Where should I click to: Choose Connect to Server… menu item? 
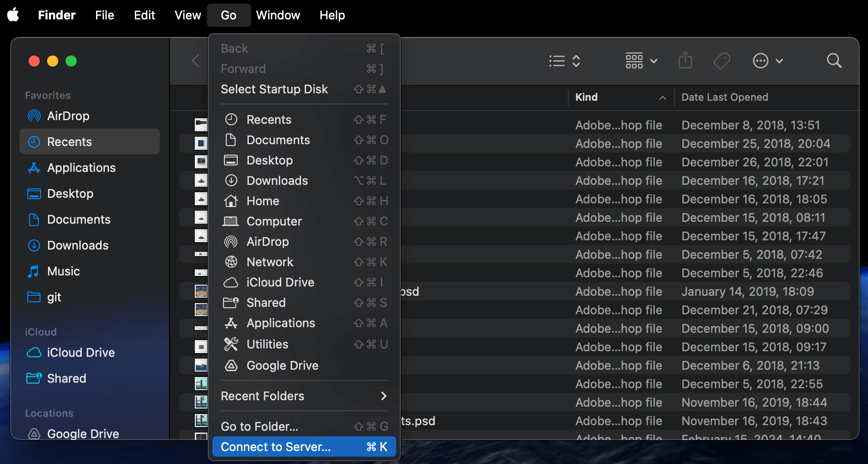304,446
